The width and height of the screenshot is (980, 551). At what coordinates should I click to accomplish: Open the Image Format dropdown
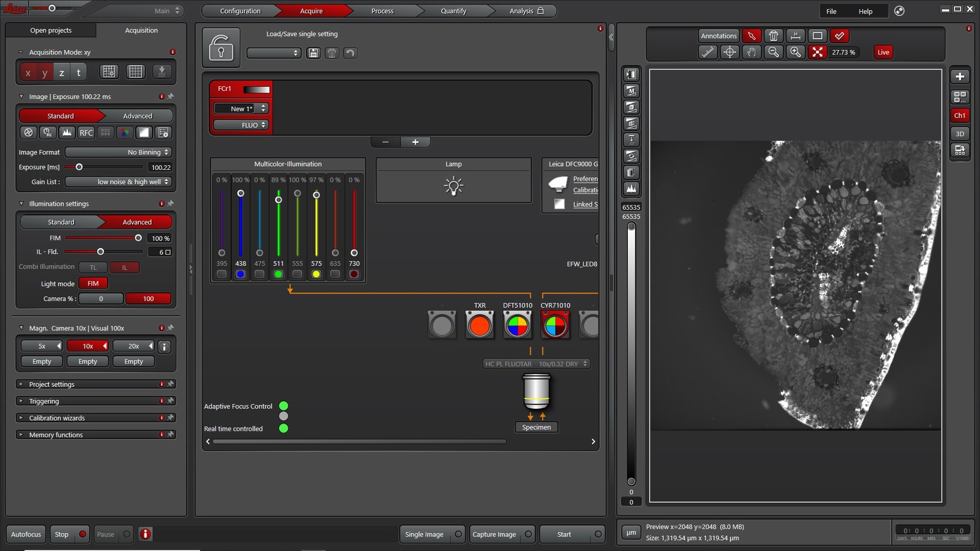tap(117, 152)
